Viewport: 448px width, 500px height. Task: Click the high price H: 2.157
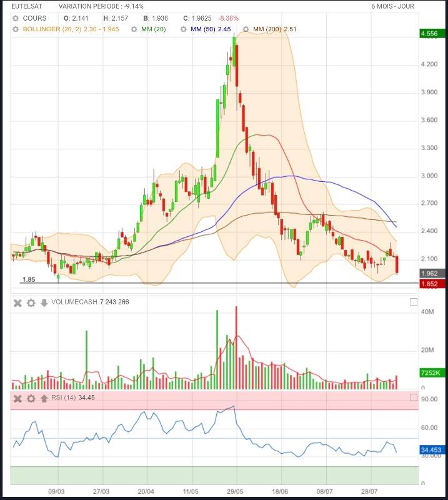click(116, 18)
